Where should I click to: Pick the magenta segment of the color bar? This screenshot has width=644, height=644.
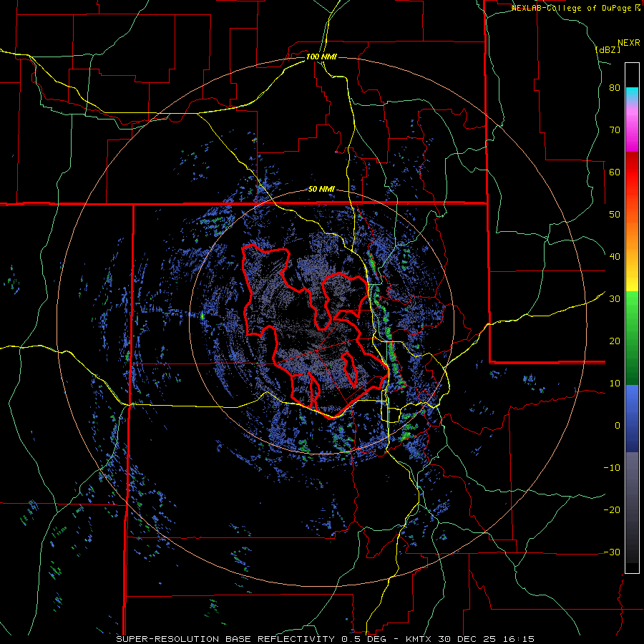tap(632, 130)
